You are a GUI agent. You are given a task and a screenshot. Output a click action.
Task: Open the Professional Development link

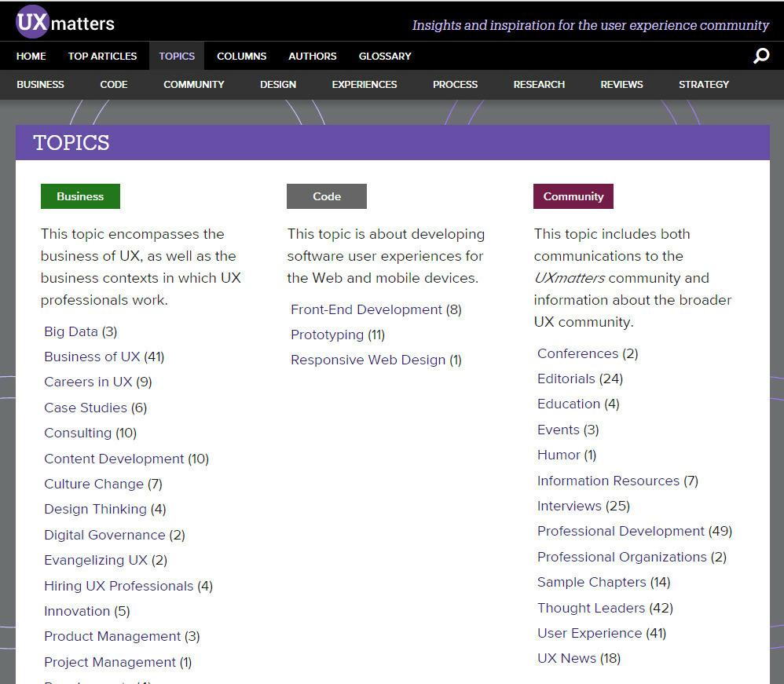[x=621, y=531]
